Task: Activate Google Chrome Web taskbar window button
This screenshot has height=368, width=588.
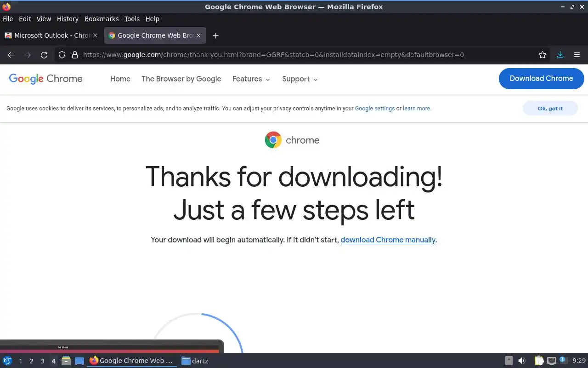Action: pyautogui.click(x=132, y=361)
